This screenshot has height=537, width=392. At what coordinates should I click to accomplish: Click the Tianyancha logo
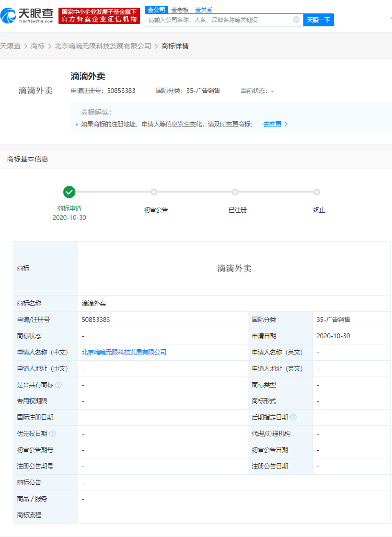[x=27, y=15]
